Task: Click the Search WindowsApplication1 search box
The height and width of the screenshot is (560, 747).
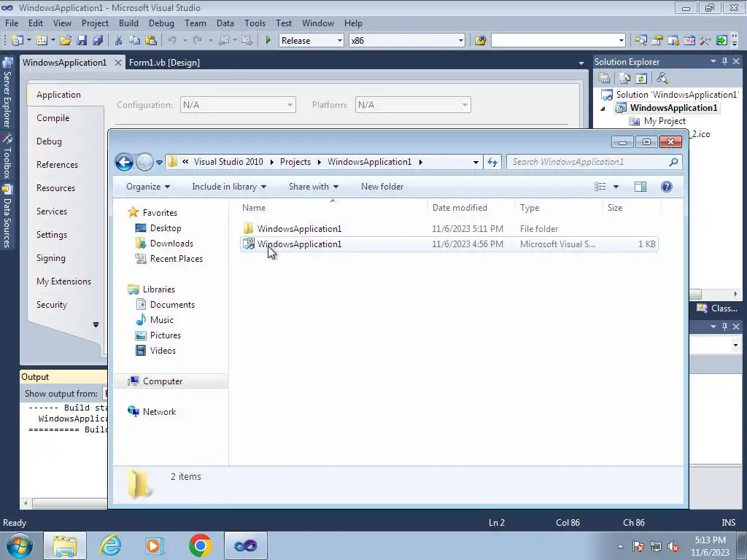Action: [x=594, y=162]
